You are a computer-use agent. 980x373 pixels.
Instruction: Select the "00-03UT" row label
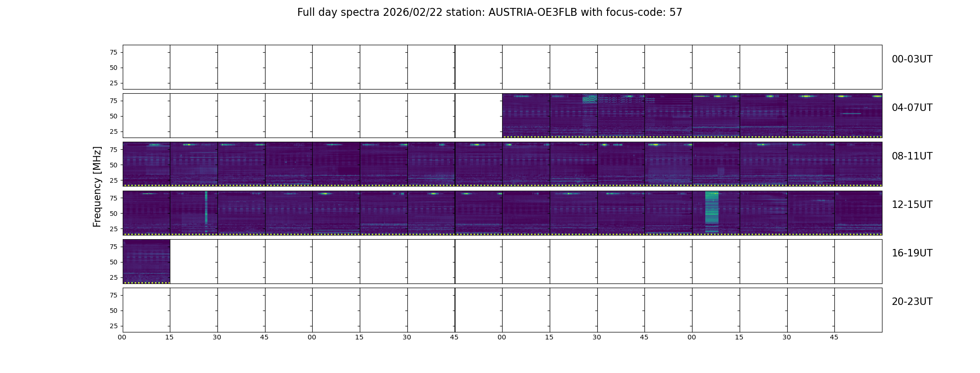(912, 59)
